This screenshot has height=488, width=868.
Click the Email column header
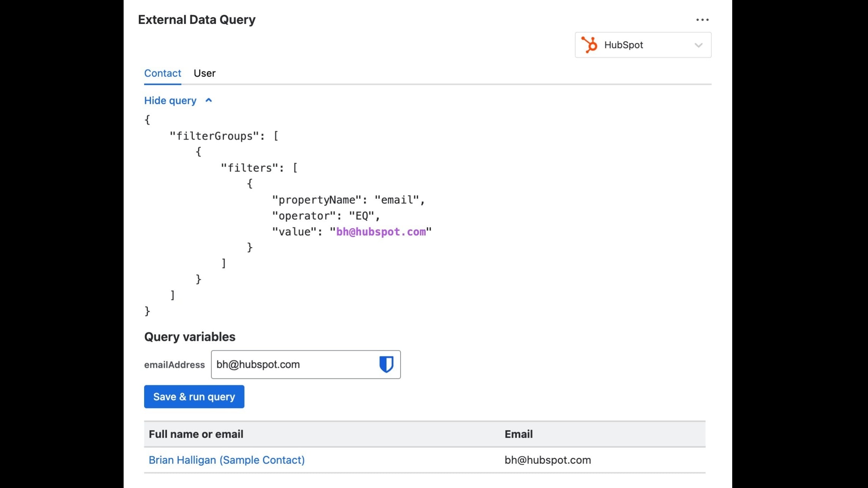pos(518,434)
